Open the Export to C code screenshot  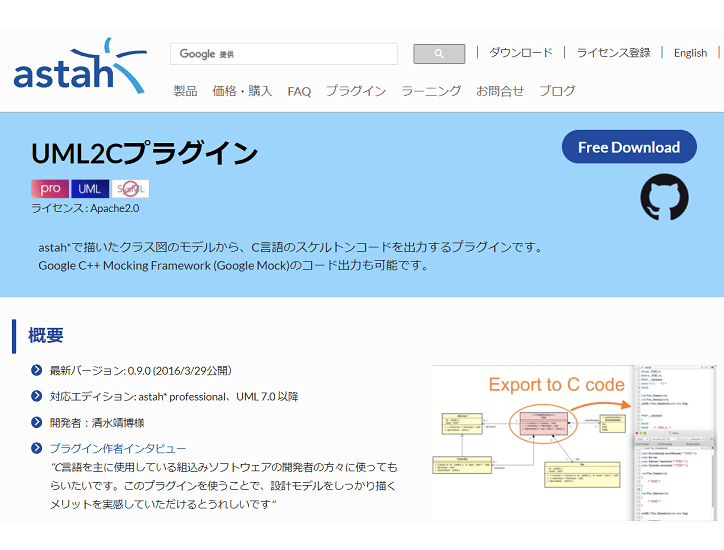point(577,442)
